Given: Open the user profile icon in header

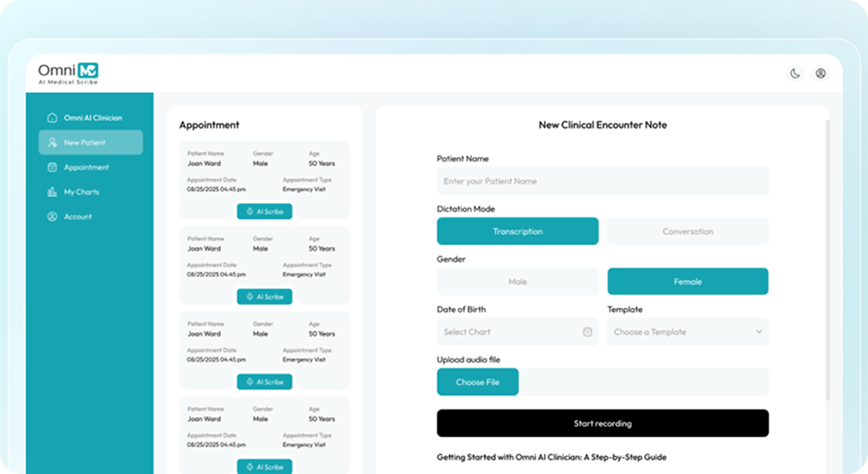Looking at the screenshot, I should pos(820,74).
